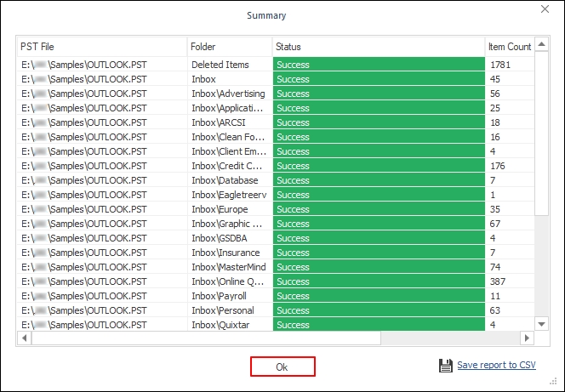
Task: Select the Inbox\ARCSI folder cell
Action: (x=229, y=122)
